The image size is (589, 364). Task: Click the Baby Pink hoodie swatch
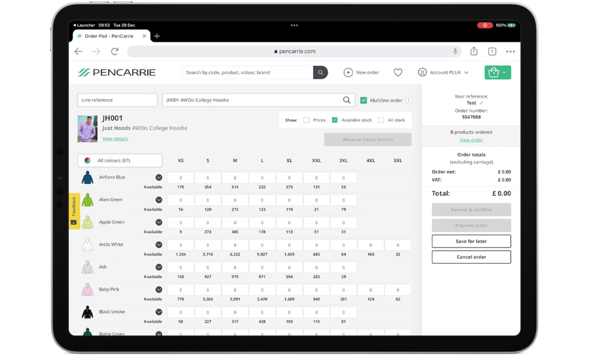pos(87,290)
